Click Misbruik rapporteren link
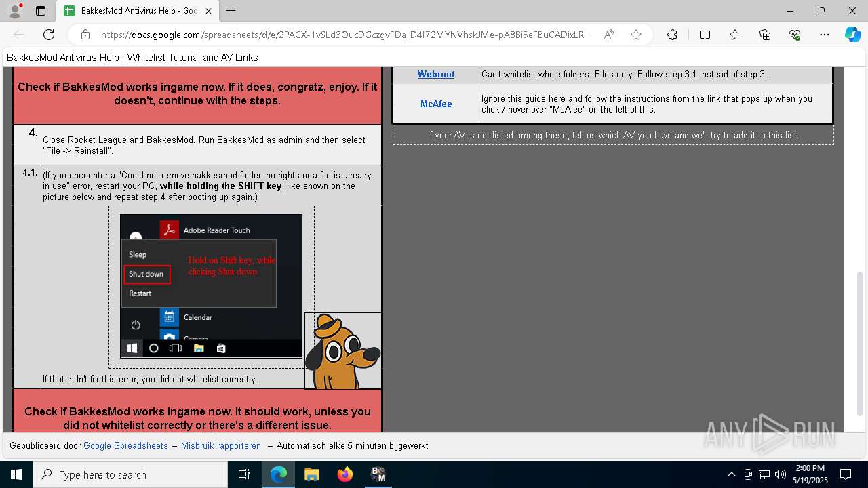Screen dimensions: 868x488 [221, 445]
